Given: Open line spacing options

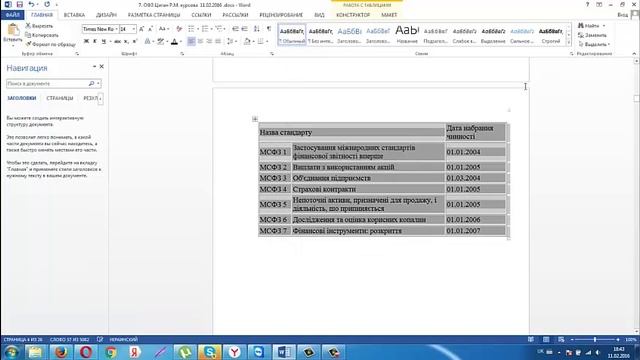Looking at the screenshot, I should point(230,41).
